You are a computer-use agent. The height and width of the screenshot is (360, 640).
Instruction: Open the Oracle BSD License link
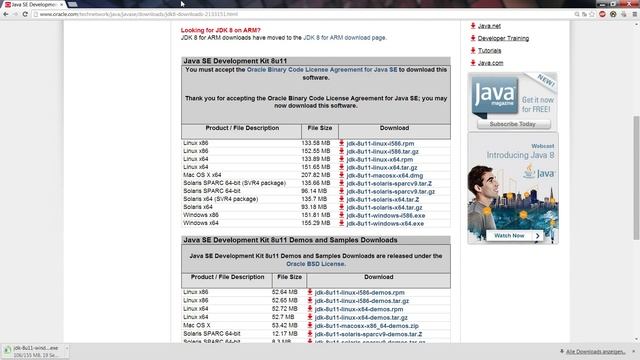(x=316, y=264)
